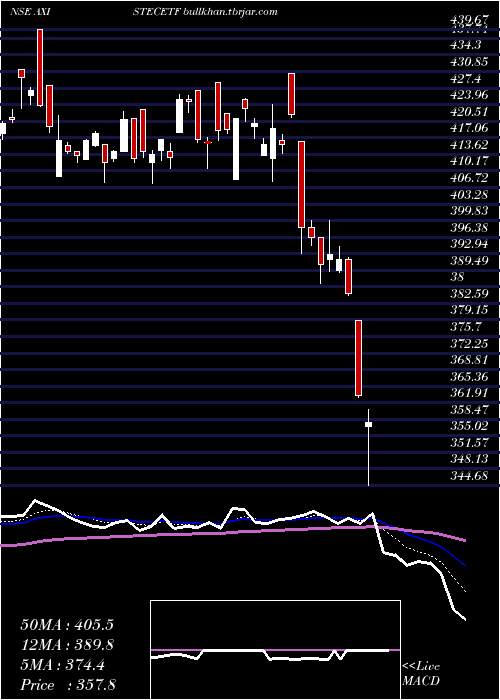Pick the 358.47 axis label
The width and height of the screenshot is (500, 700).
[467, 409]
